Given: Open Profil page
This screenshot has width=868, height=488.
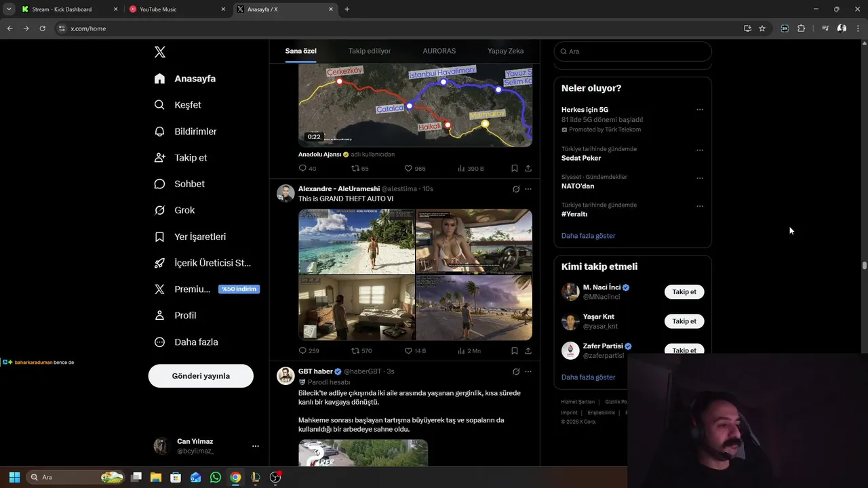Looking at the screenshot, I should point(175,315).
